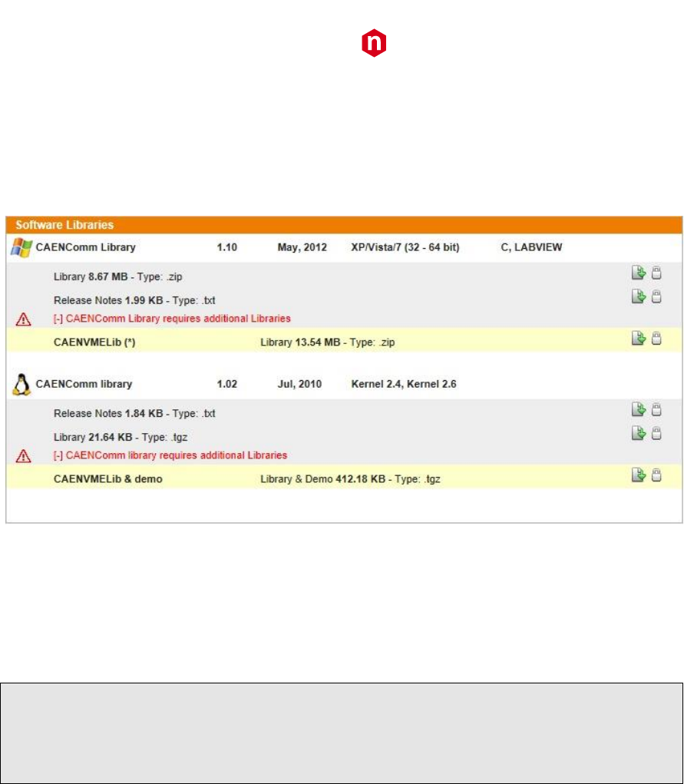Screen dimensions: 684x784
Task: Click the Linux penguin icon beside CAENComm library
Action: point(21,385)
